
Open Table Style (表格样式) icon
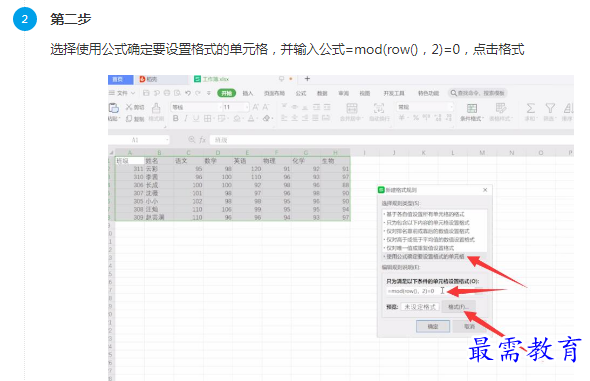500,112
